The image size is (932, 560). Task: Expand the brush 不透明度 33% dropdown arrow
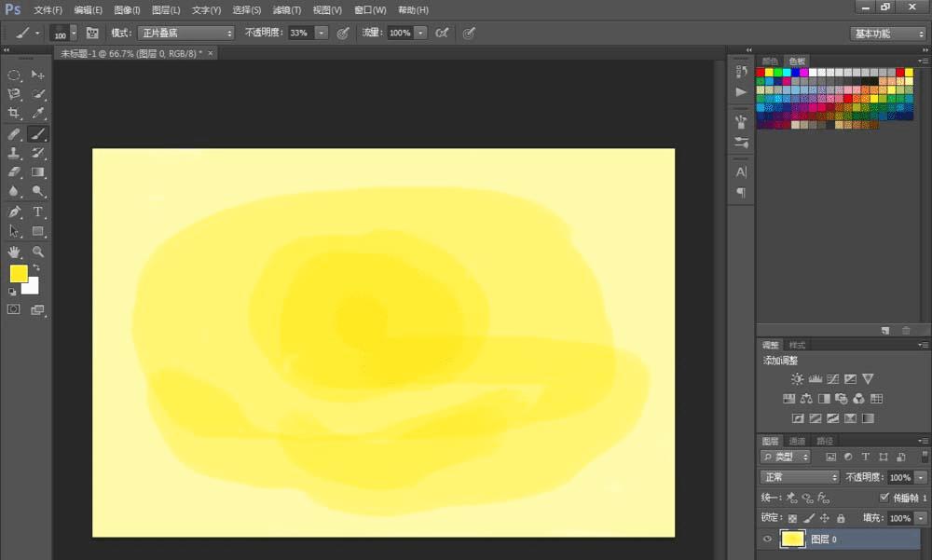coord(322,33)
